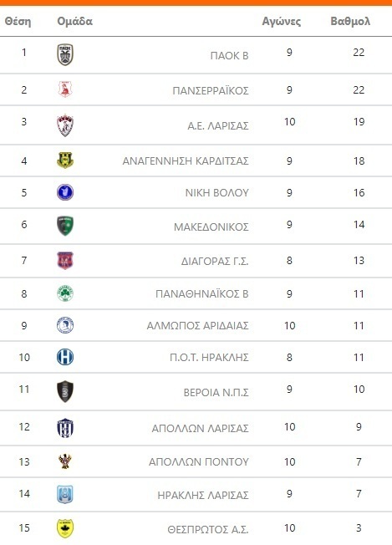This screenshot has width=392, height=545.
Task: Click the ΠΑΟΚ Β team crest
Action: coord(65,54)
